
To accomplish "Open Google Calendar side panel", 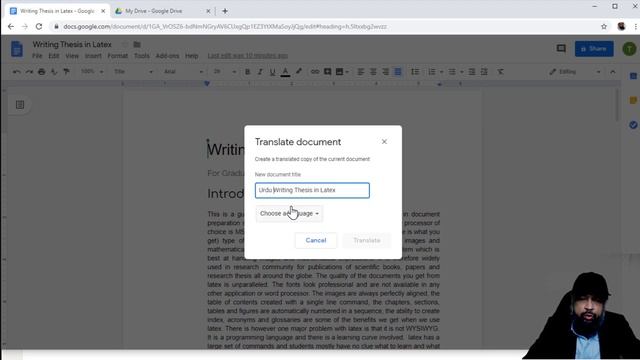I will tap(633, 76).
